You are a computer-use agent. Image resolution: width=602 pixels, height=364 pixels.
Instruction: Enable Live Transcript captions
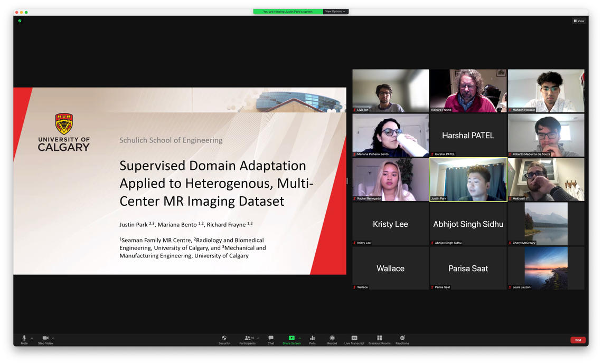pos(354,338)
